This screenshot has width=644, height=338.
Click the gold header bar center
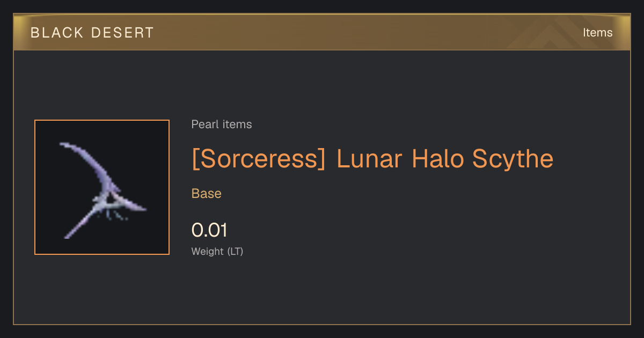pos(322,32)
